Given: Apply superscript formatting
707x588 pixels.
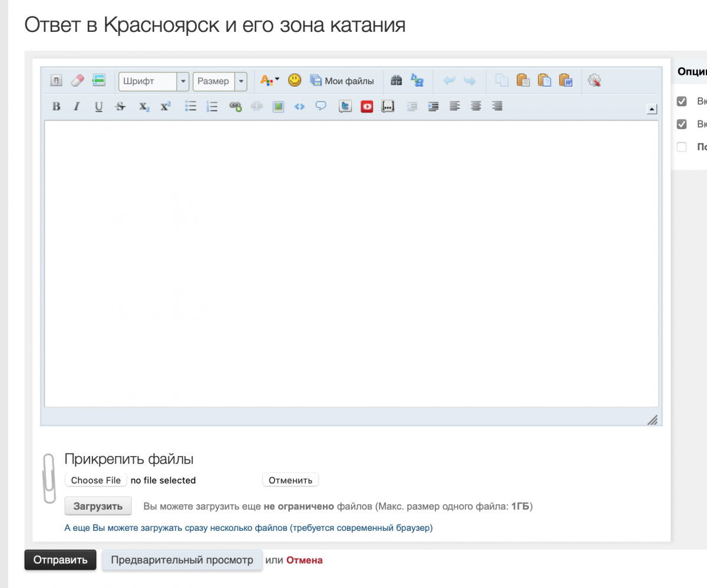Looking at the screenshot, I should tap(166, 107).
